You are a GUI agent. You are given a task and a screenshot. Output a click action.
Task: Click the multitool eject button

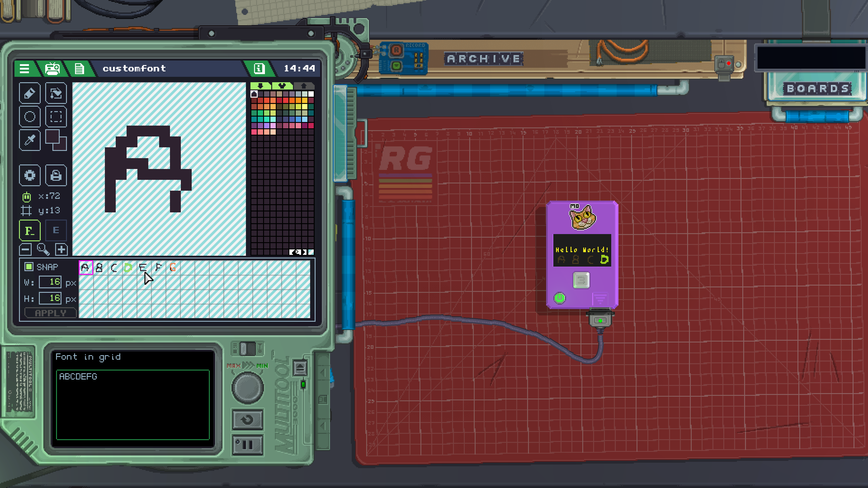click(x=300, y=368)
